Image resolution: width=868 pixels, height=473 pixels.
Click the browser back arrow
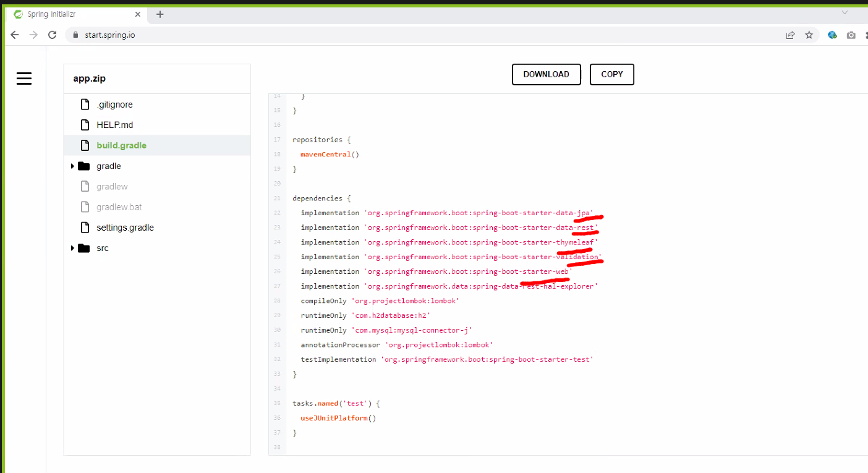[x=15, y=35]
